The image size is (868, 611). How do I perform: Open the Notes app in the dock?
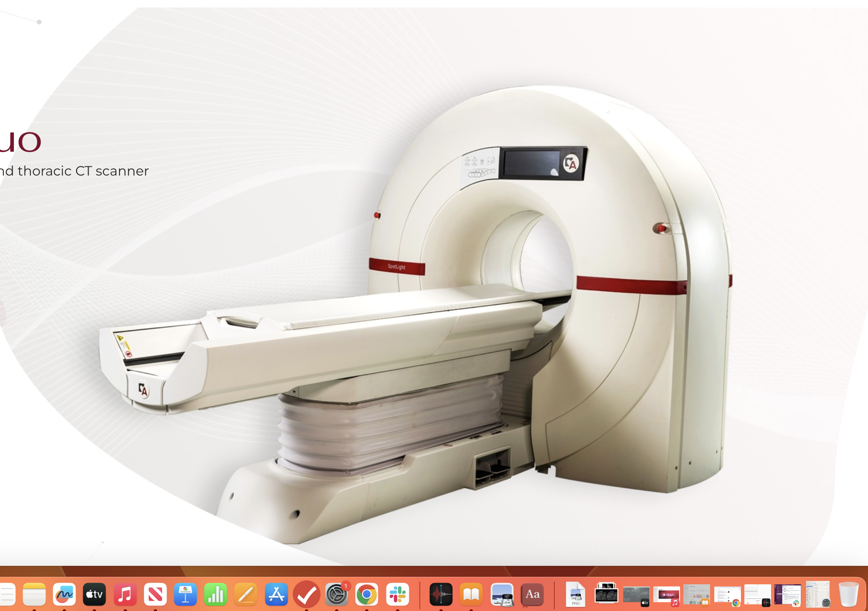click(x=34, y=594)
